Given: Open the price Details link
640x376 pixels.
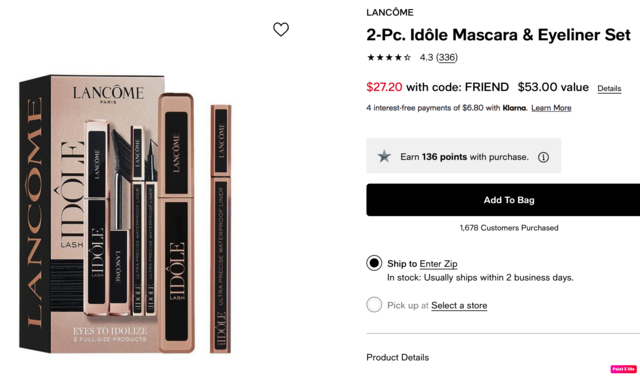Looking at the screenshot, I should point(609,88).
